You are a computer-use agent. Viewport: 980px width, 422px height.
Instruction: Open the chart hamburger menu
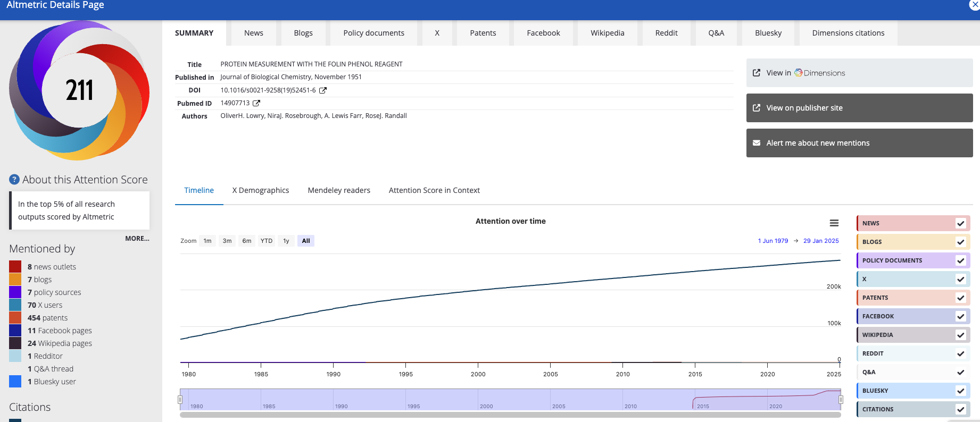coord(834,223)
